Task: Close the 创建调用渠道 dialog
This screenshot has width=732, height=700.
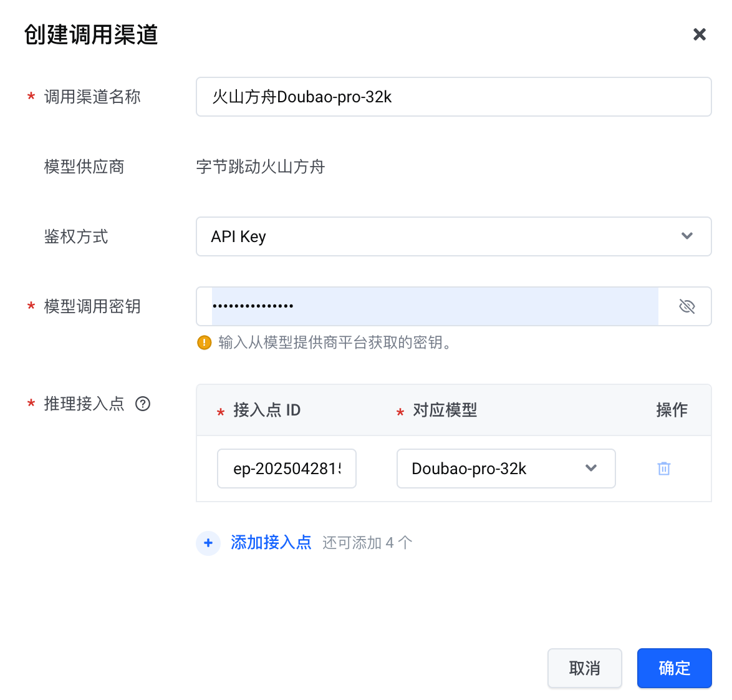Action: tap(699, 34)
